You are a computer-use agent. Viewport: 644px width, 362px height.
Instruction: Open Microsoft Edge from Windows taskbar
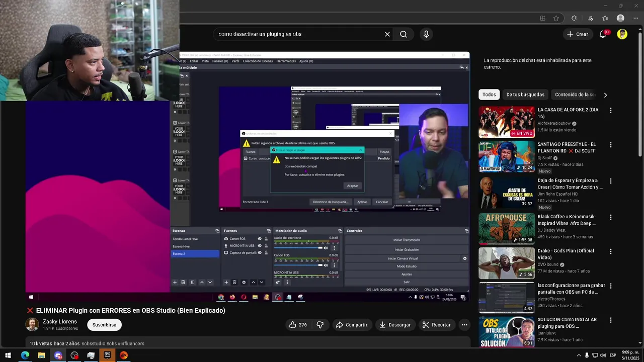(x=25, y=355)
